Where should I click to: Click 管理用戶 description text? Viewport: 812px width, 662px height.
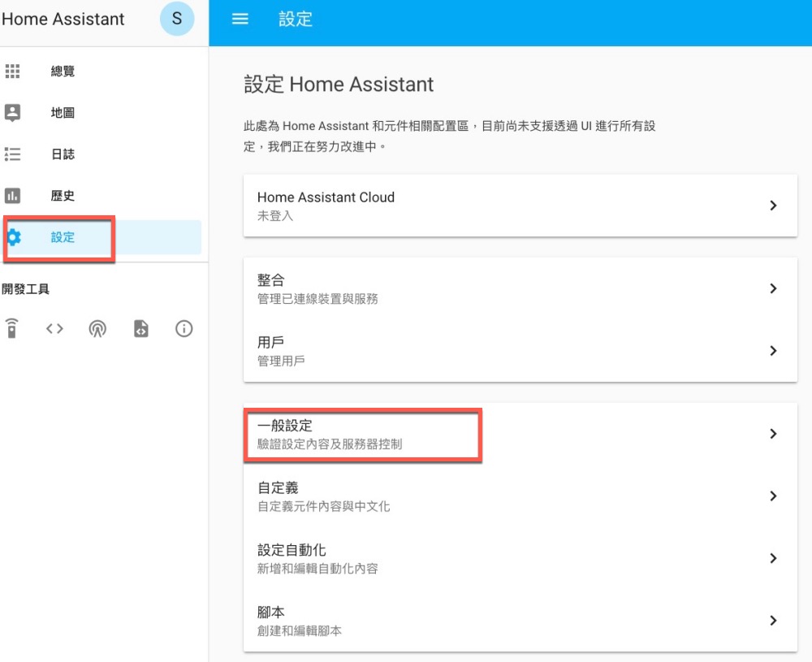click(281, 361)
